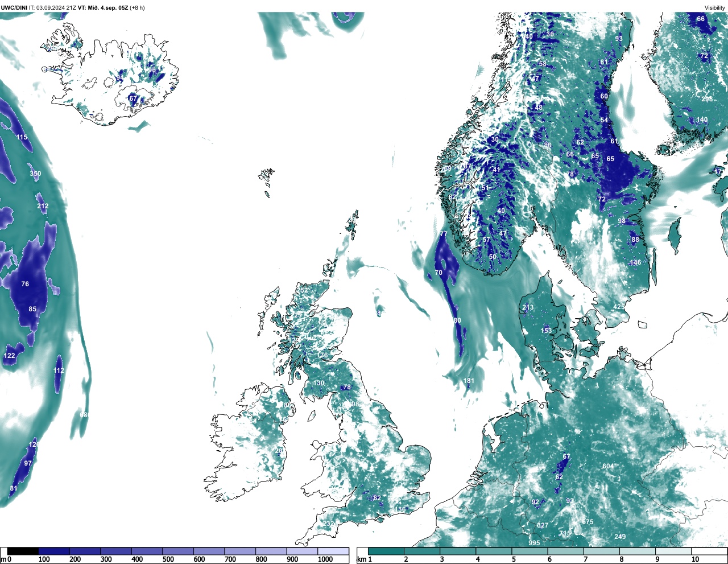Click the '995' value on the map

coord(534,544)
